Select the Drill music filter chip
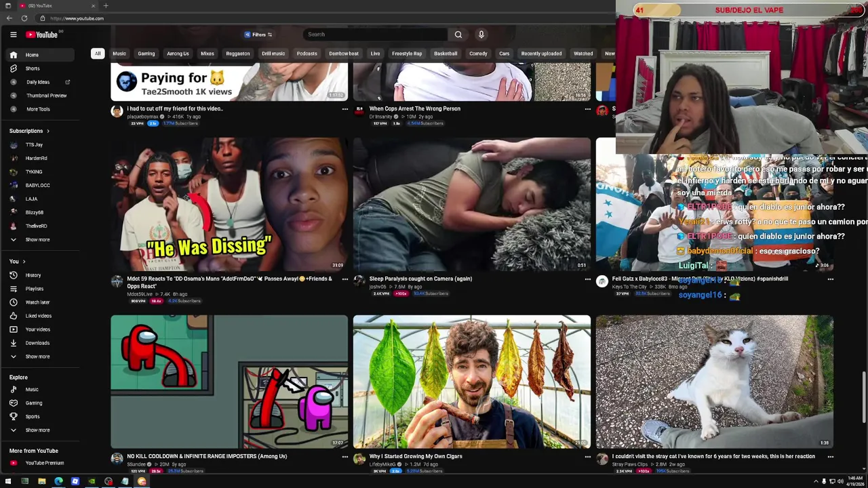Image resolution: width=868 pixels, height=488 pixels. pos(273,54)
